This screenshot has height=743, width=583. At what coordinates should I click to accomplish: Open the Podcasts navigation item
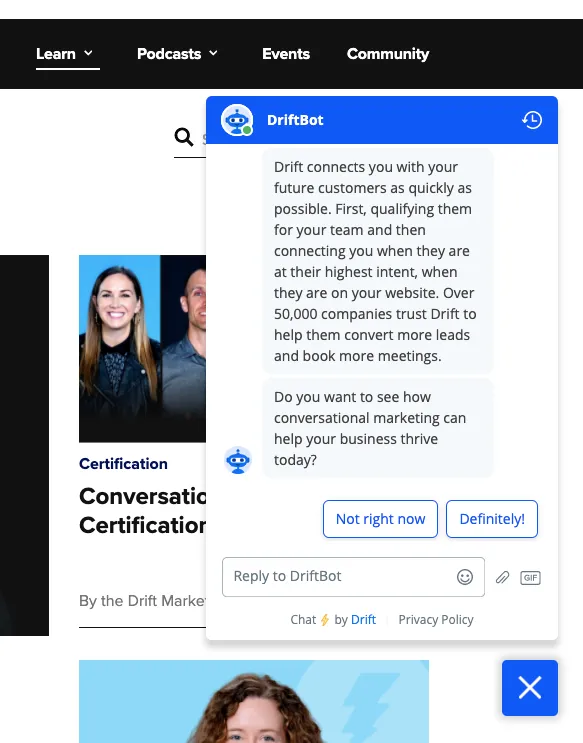[169, 54]
